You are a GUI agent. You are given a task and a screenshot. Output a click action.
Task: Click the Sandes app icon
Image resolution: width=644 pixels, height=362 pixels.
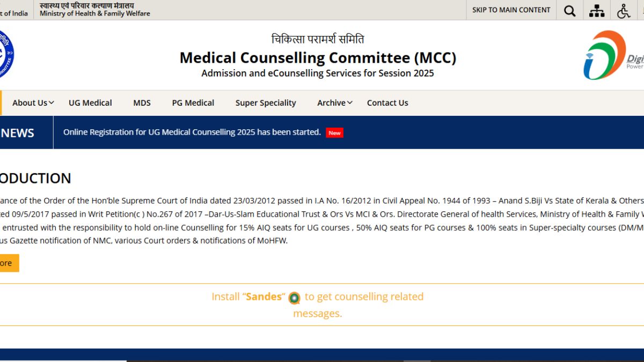point(294,298)
